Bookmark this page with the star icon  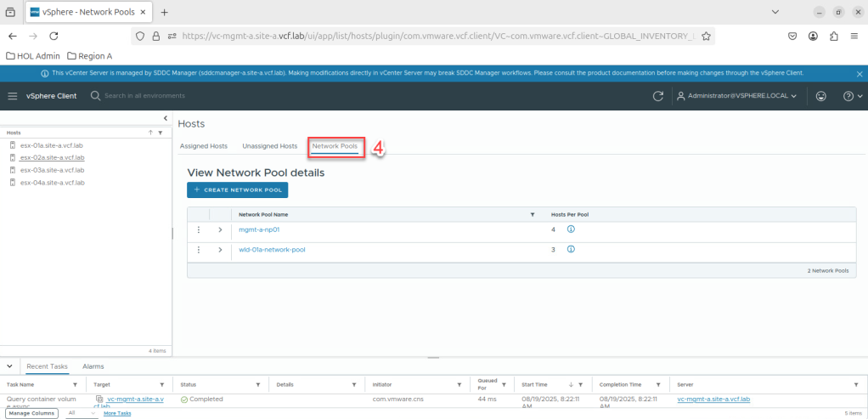[x=706, y=36]
